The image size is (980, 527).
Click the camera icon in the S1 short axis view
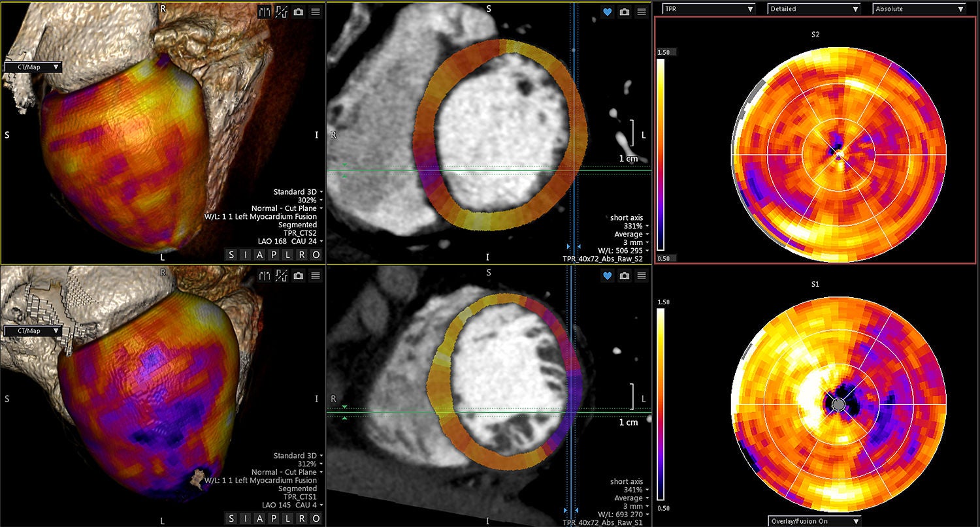click(x=625, y=276)
